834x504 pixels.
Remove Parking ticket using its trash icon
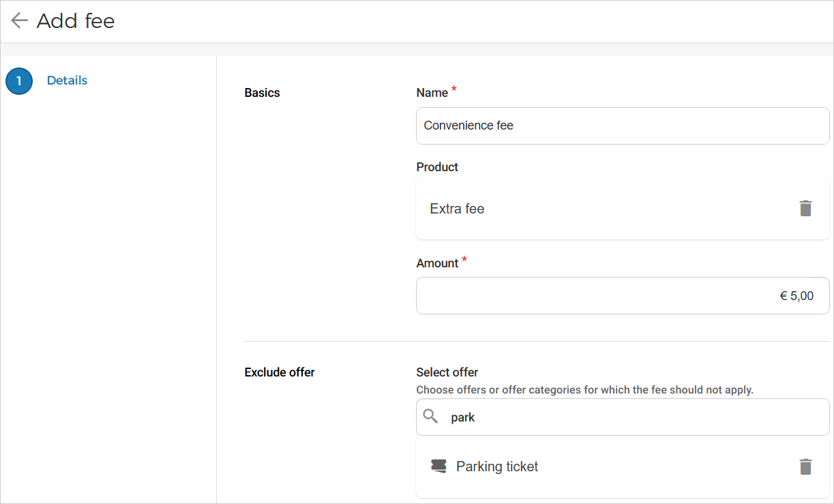coord(805,466)
